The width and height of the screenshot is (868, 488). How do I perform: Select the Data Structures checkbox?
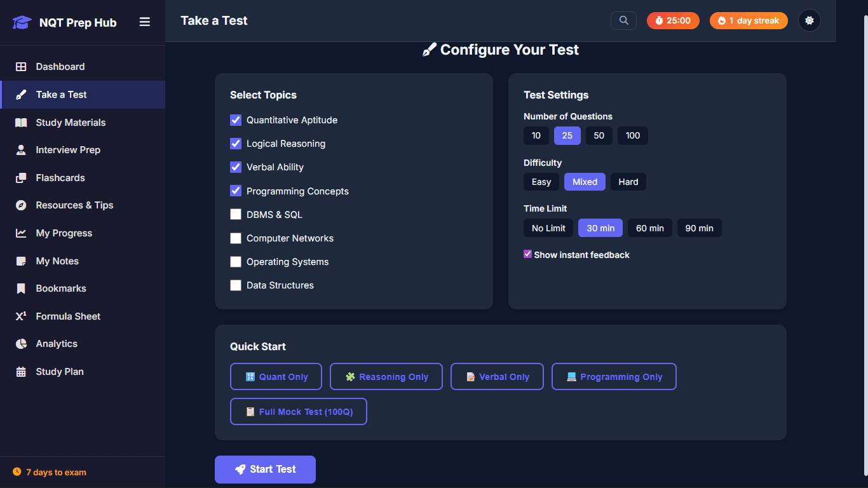[x=236, y=285]
